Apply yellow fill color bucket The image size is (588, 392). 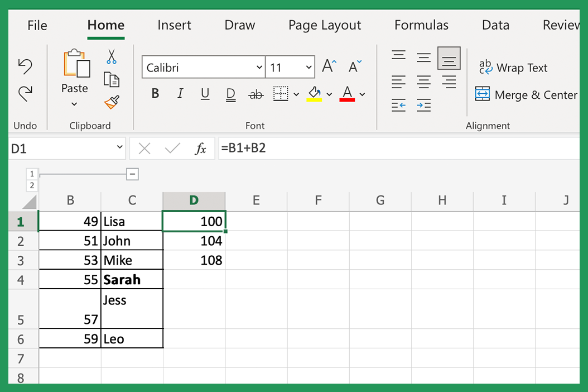point(314,94)
